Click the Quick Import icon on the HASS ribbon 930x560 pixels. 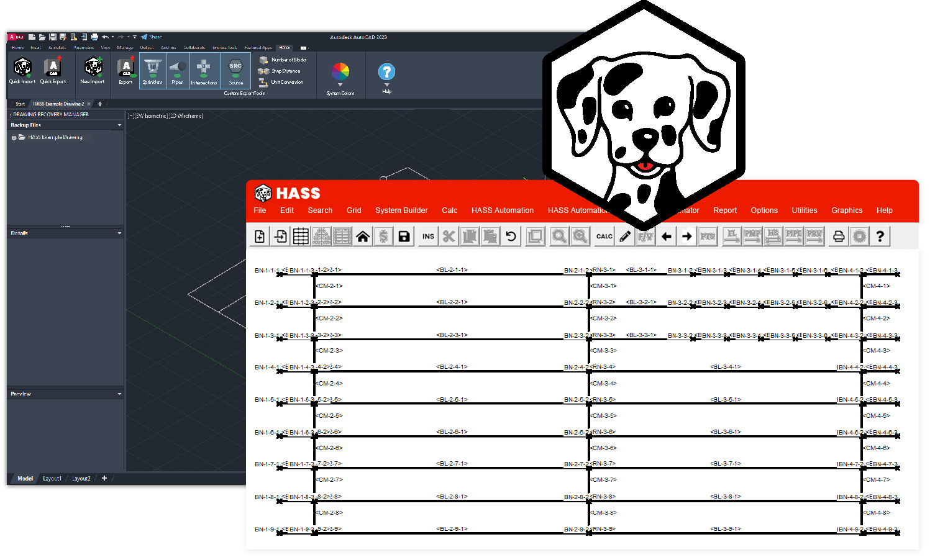[22, 70]
